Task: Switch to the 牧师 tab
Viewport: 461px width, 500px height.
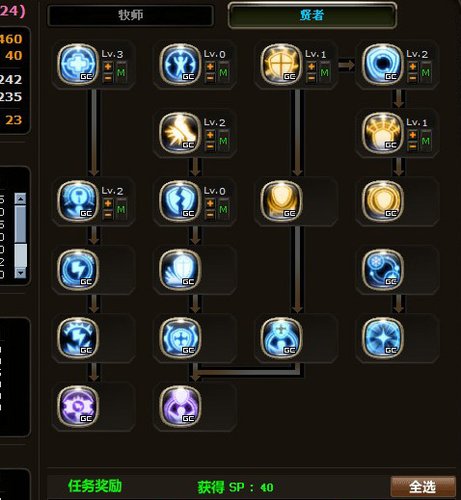Action: [130, 15]
